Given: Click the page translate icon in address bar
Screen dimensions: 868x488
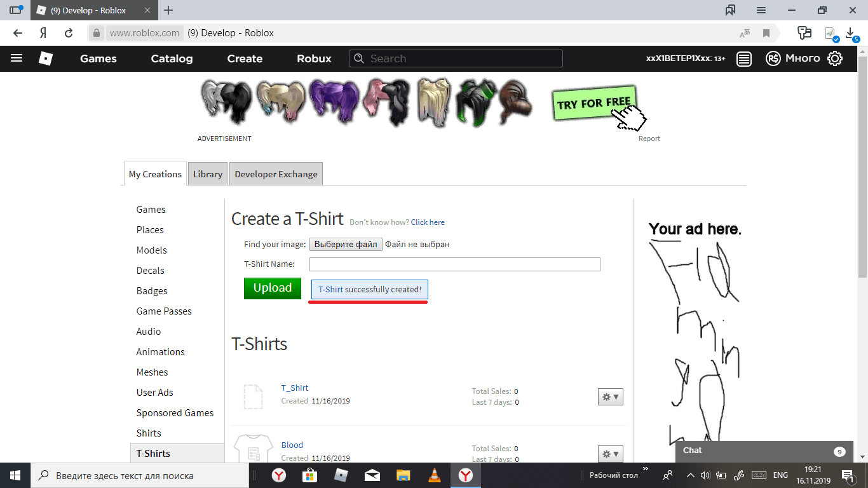Looking at the screenshot, I should (744, 33).
